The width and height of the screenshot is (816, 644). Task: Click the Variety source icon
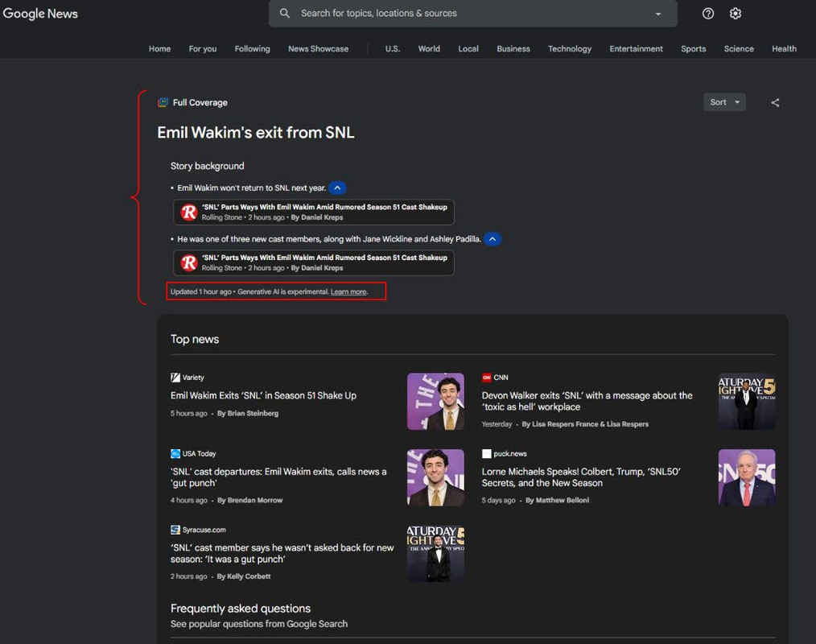click(175, 378)
